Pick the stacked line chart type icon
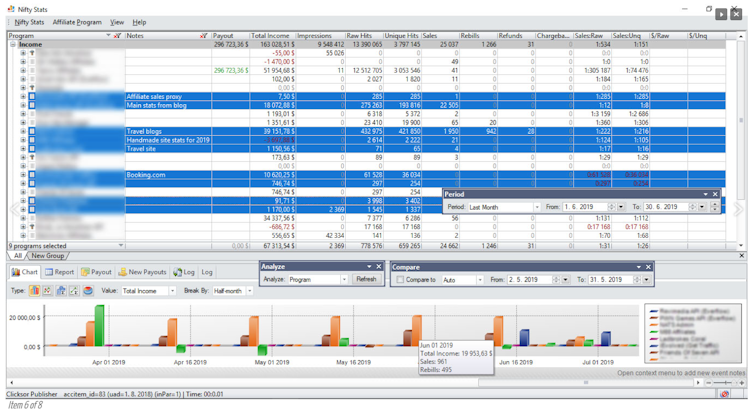Image resolution: width=750 pixels, height=413 pixels. [74, 290]
